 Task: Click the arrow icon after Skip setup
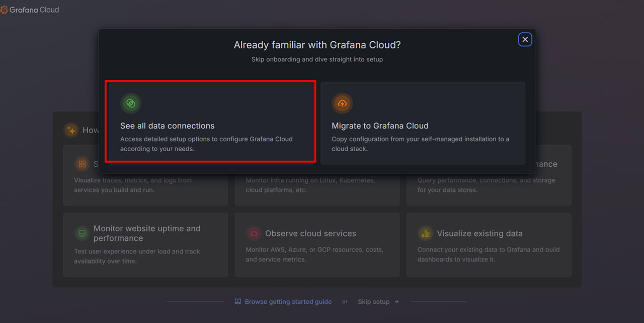click(396, 302)
